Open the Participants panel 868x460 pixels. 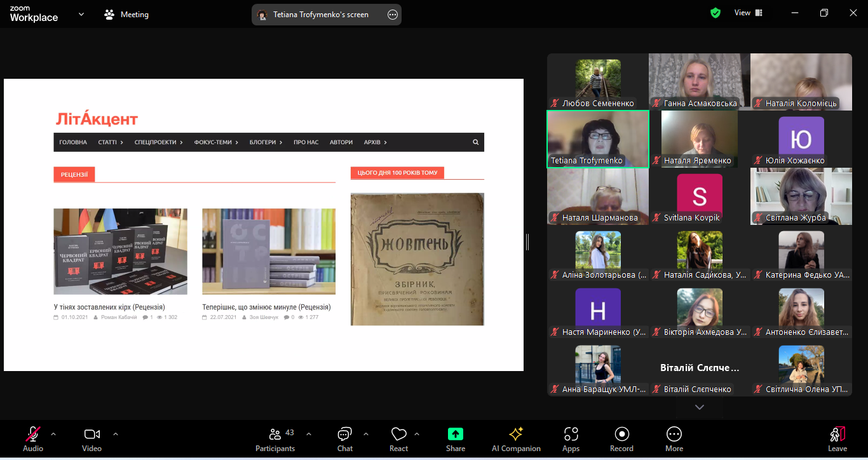275,438
